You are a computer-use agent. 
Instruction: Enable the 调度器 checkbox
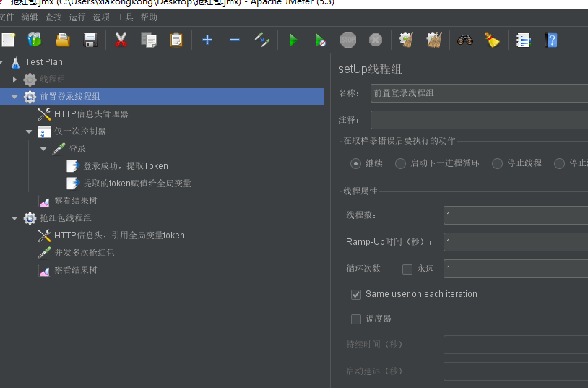[356, 319]
